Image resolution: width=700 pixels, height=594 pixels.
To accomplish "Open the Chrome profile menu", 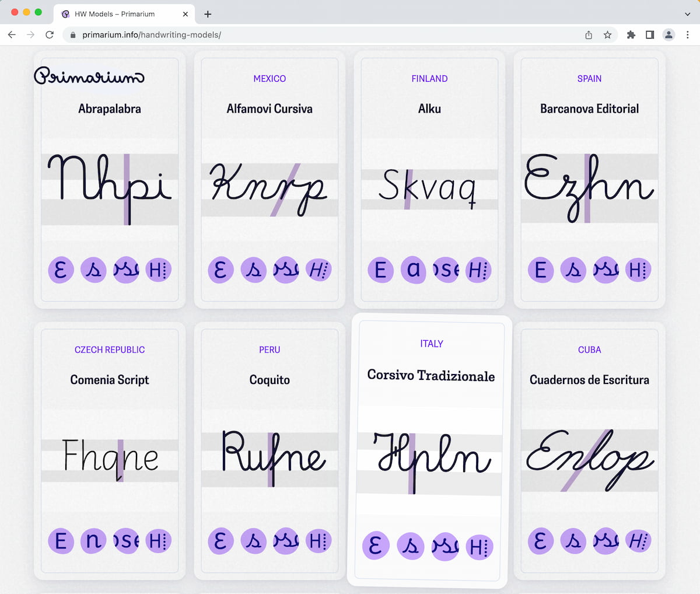I will click(668, 35).
